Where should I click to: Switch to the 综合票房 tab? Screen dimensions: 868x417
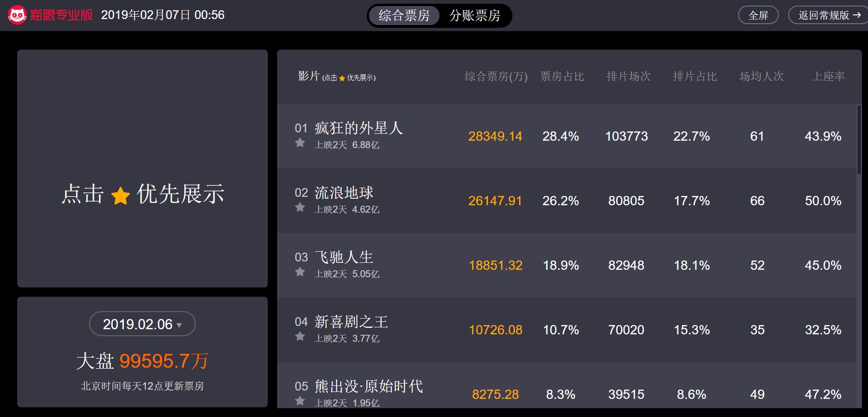[x=404, y=16]
